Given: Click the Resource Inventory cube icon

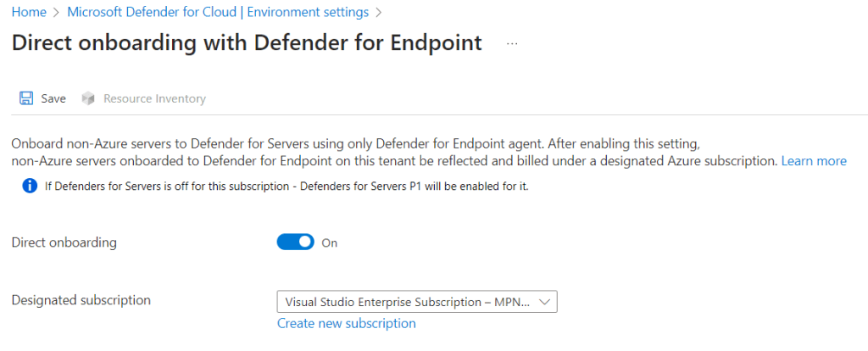Looking at the screenshot, I should click(x=88, y=98).
